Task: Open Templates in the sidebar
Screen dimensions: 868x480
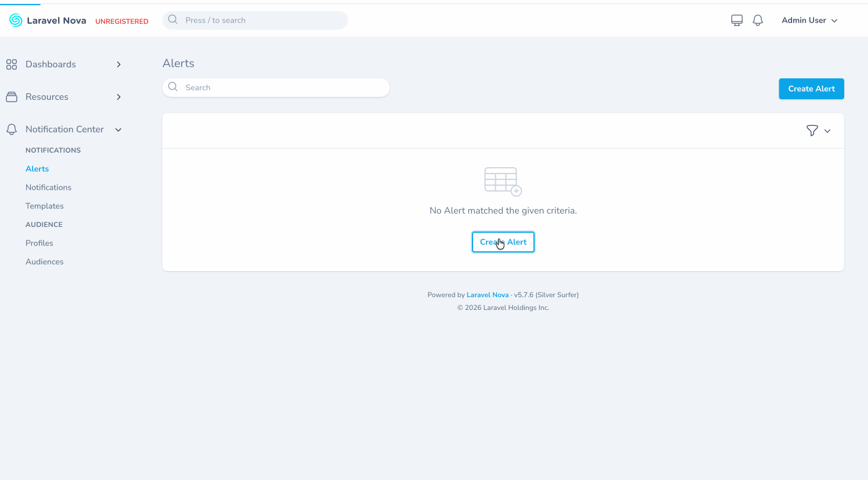Action: 45,206
